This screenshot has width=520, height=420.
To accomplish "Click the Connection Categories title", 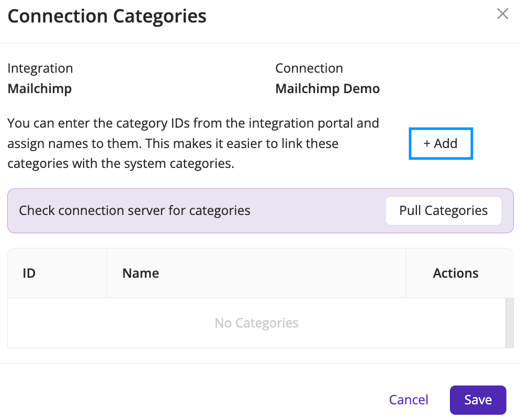I will tap(107, 16).
